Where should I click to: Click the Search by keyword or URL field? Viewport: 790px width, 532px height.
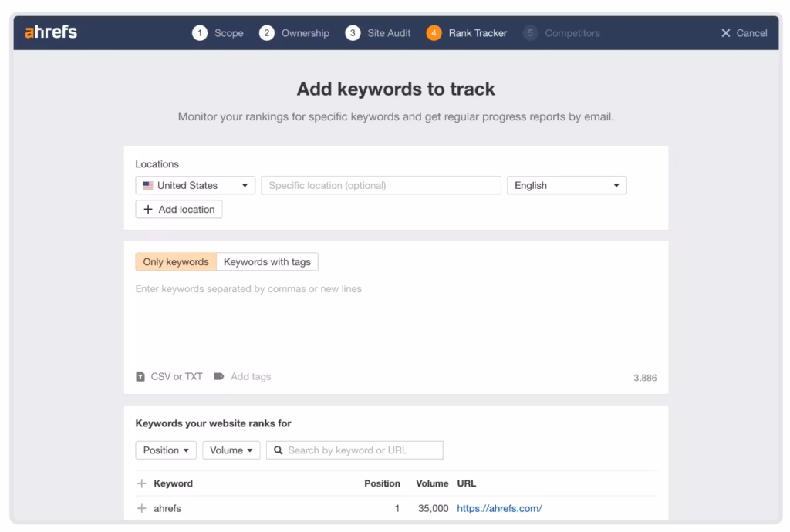point(355,450)
